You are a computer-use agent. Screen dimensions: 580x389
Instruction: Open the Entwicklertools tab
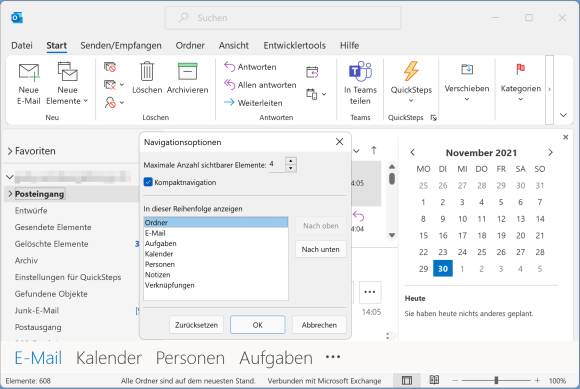click(295, 45)
